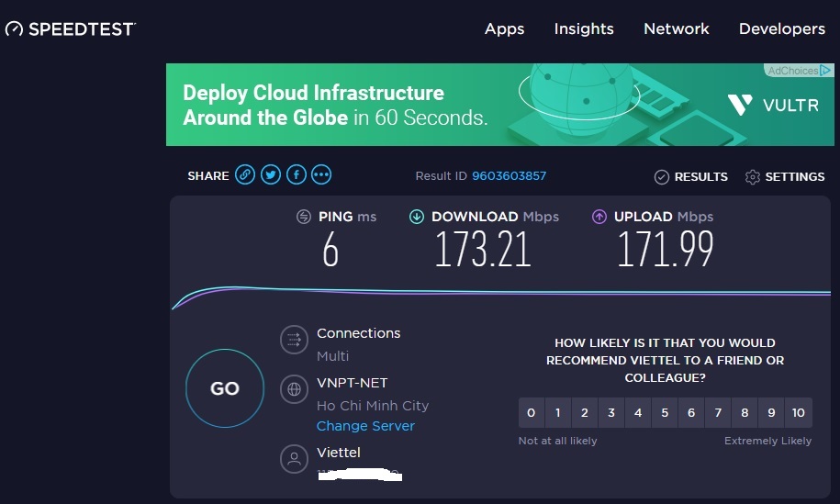Share result on Facebook icon
This screenshot has width=840, height=504.
[296, 175]
